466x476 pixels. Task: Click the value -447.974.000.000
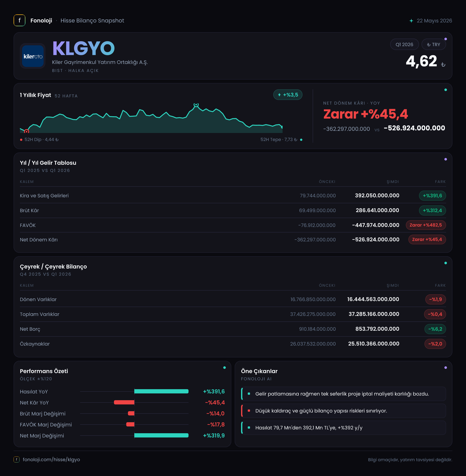pyautogui.click(x=376, y=225)
